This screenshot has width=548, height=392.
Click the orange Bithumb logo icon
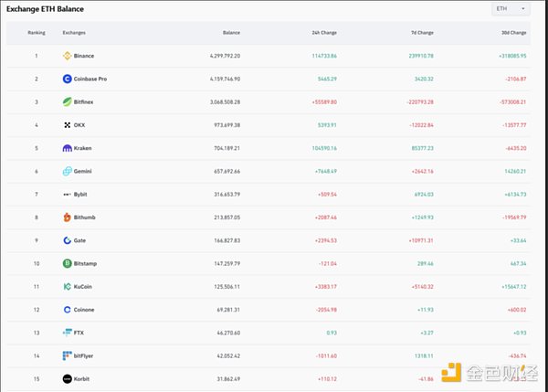click(x=67, y=217)
